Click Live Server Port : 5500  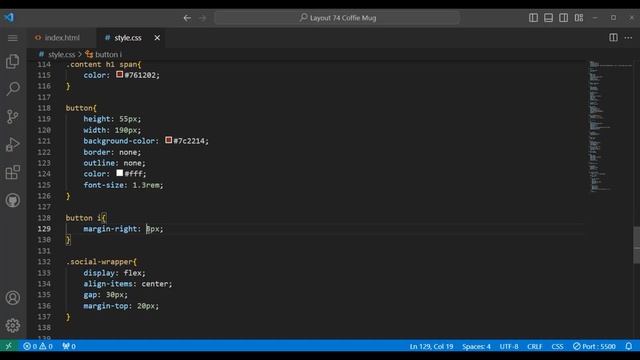pyautogui.click(x=594, y=346)
